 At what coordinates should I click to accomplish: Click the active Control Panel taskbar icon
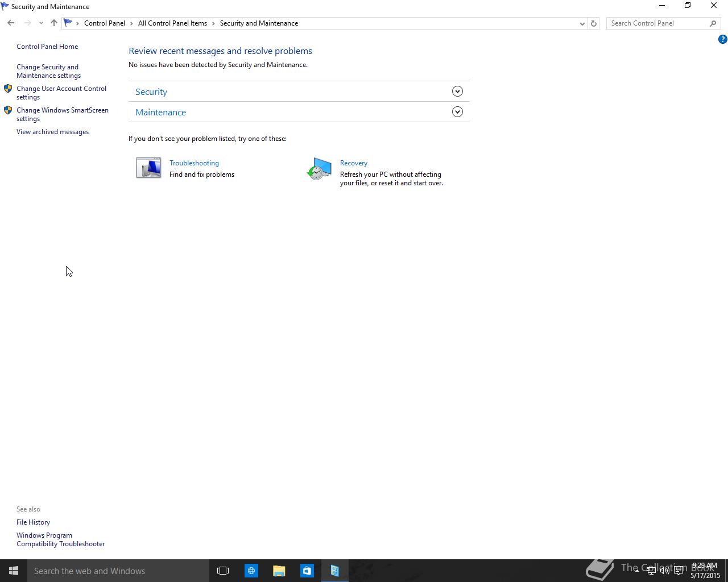click(334, 571)
